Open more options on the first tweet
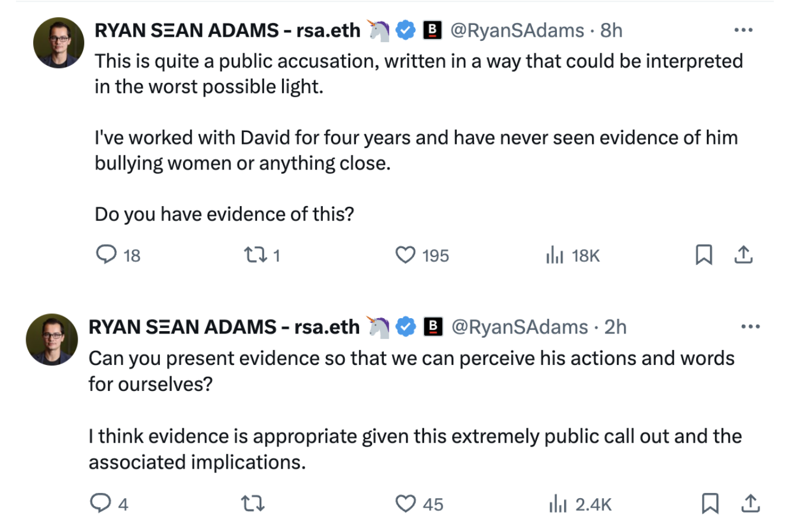This screenshot has height=532, width=801. click(x=743, y=30)
